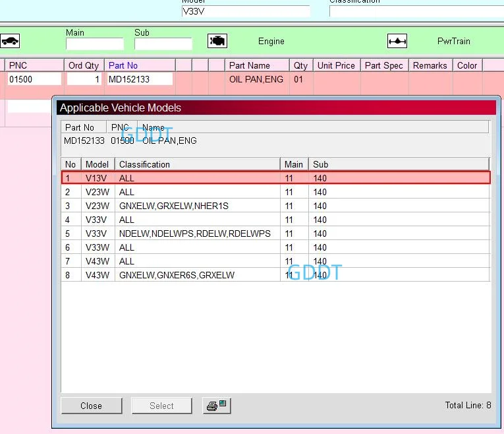Click the Main column header in dialog
This screenshot has width=504, height=434.
click(x=294, y=164)
